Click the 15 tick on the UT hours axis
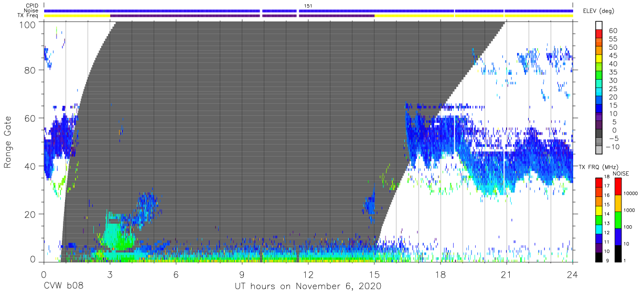The width and height of the screenshot is (644, 297). [x=374, y=274]
